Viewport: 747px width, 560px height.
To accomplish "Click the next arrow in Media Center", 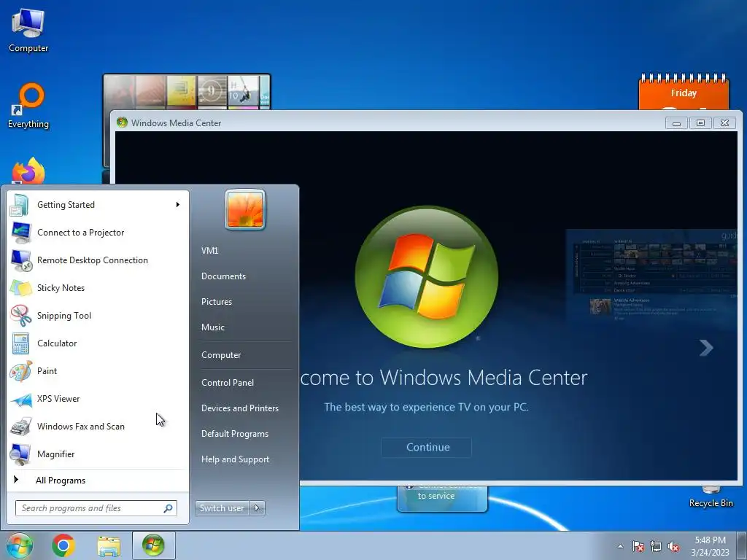I will point(706,348).
